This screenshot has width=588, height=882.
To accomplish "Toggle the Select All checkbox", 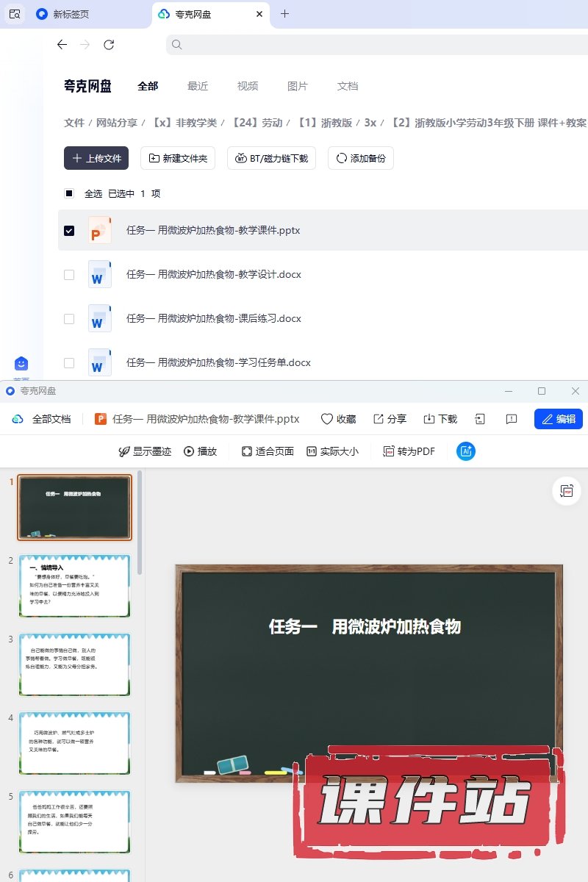I will coord(69,194).
